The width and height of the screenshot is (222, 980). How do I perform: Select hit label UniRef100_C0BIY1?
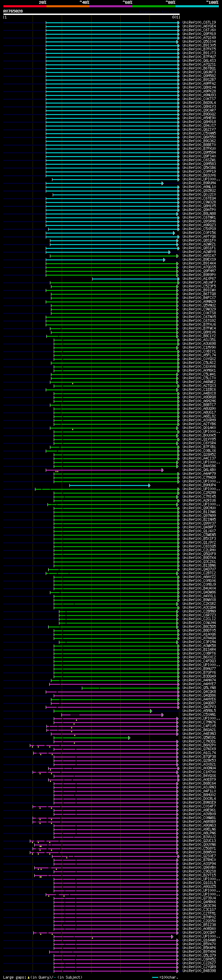tap(199, 351)
